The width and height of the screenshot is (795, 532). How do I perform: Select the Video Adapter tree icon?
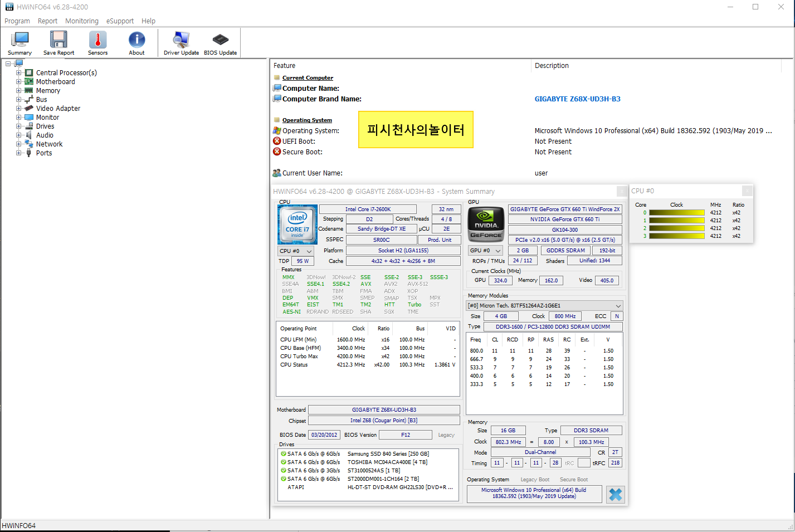29,109
